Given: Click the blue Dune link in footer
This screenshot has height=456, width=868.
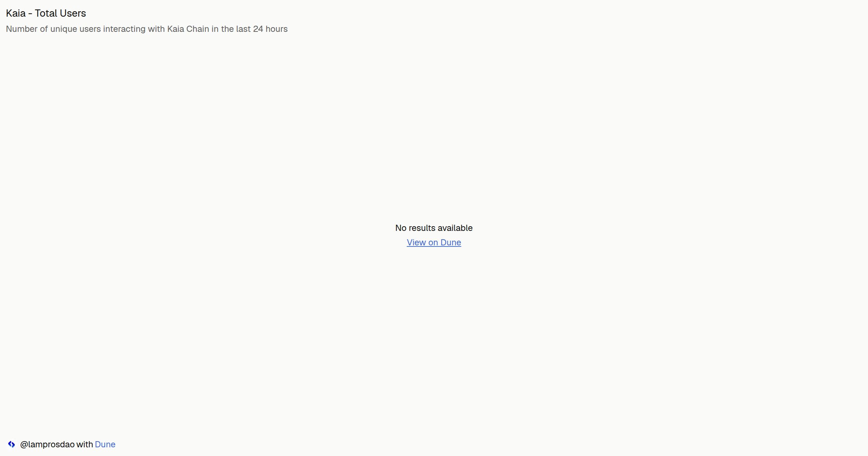Looking at the screenshot, I should [x=105, y=444].
